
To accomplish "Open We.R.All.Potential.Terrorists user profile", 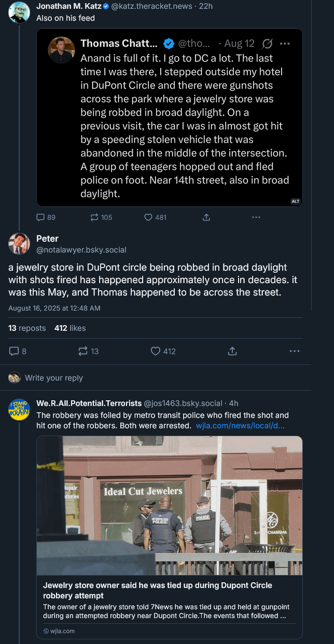I will coord(89,403).
